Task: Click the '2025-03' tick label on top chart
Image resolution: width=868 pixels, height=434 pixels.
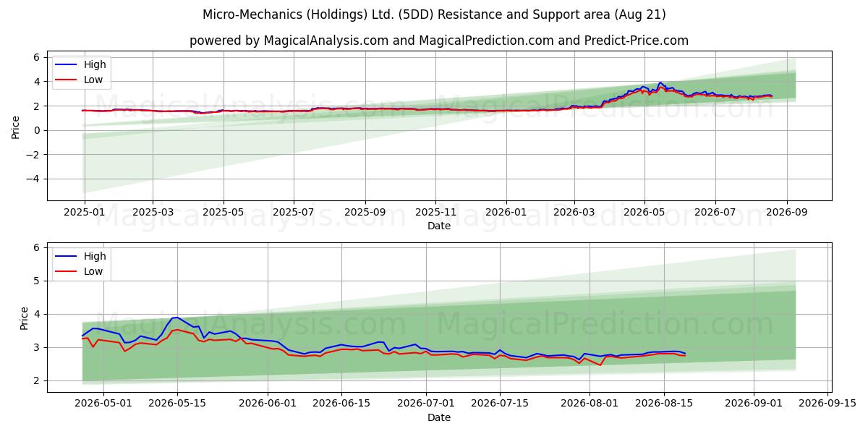Action: 153,213
